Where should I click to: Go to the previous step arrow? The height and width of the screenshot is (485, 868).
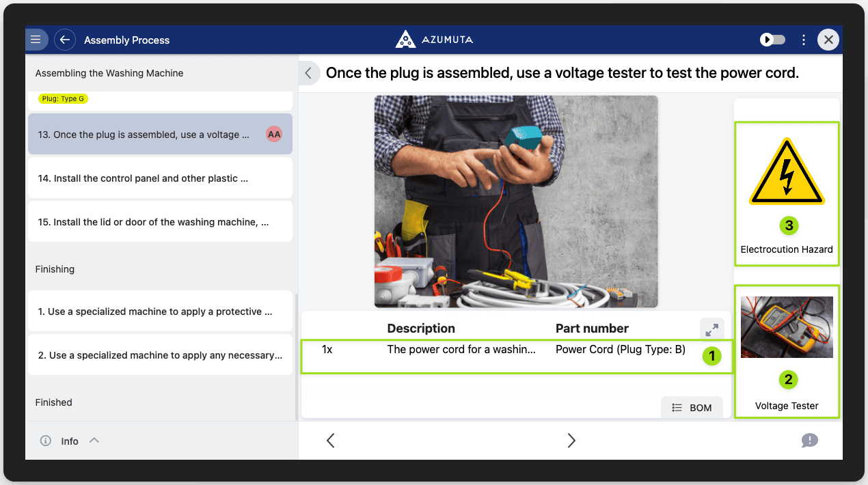[x=331, y=441]
